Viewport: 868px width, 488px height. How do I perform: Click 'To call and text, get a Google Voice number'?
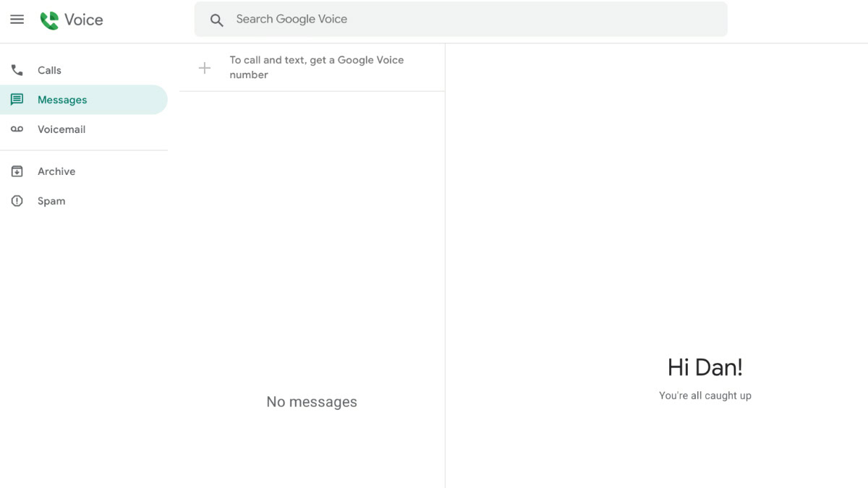tap(317, 67)
